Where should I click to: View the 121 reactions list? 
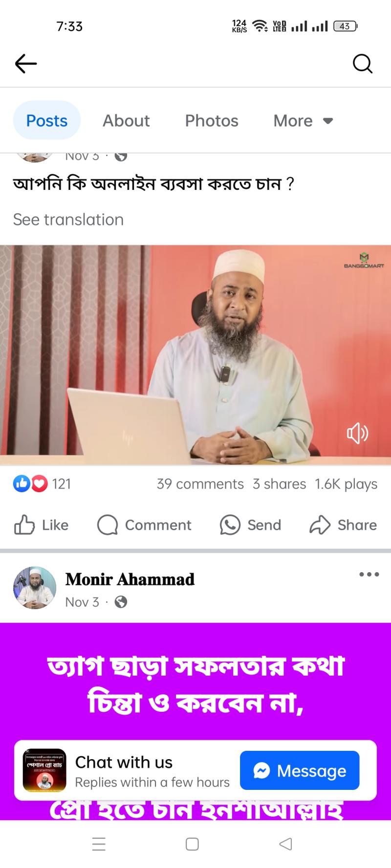coord(42,484)
